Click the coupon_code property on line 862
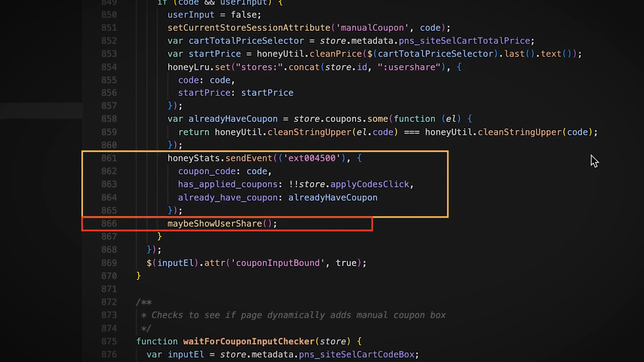 click(x=207, y=171)
